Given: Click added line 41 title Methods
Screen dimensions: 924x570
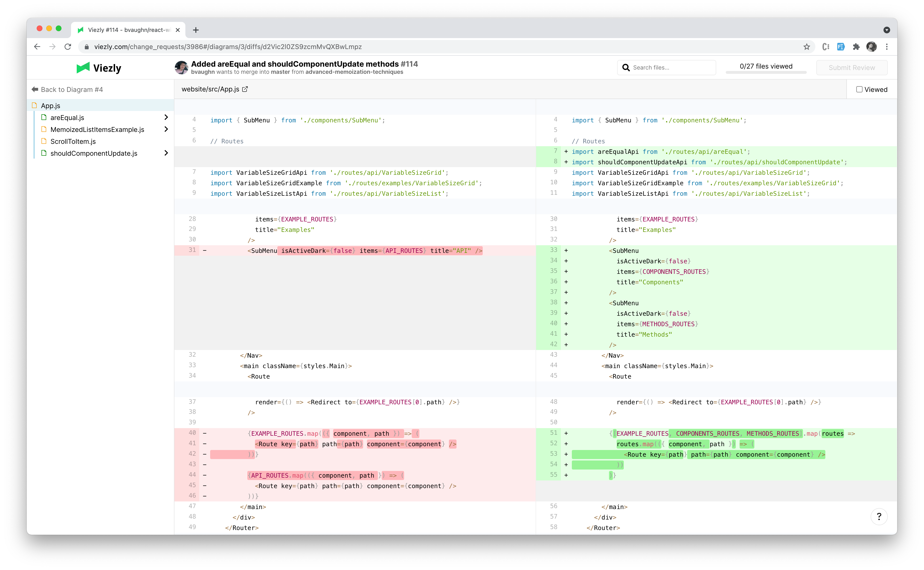Looking at the screenshot, I should tap(716, 334).
